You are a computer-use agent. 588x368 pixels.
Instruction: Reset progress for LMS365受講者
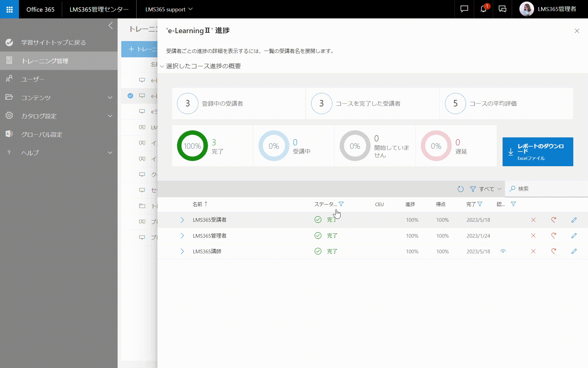pyautogui.click(x=554, y=220)
